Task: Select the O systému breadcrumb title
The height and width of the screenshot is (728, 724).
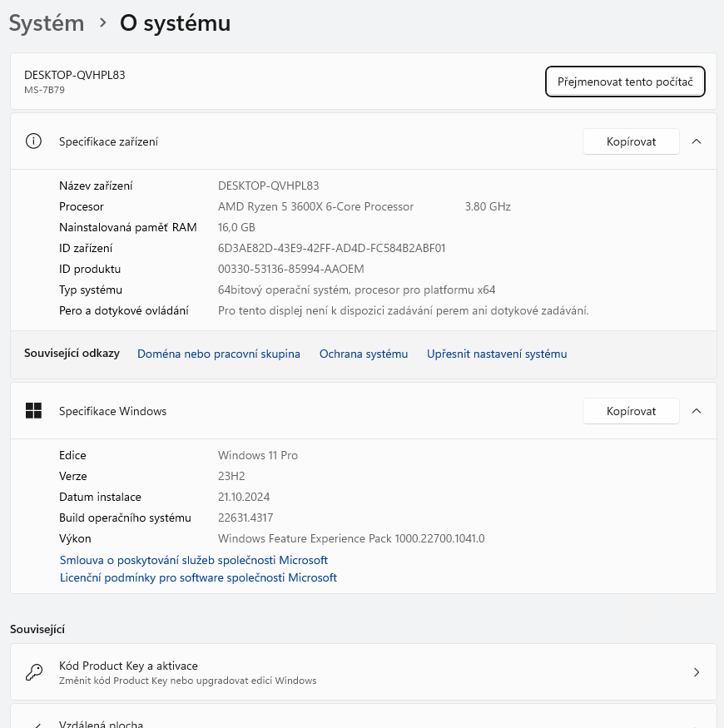Action: [x=175, y=23]
